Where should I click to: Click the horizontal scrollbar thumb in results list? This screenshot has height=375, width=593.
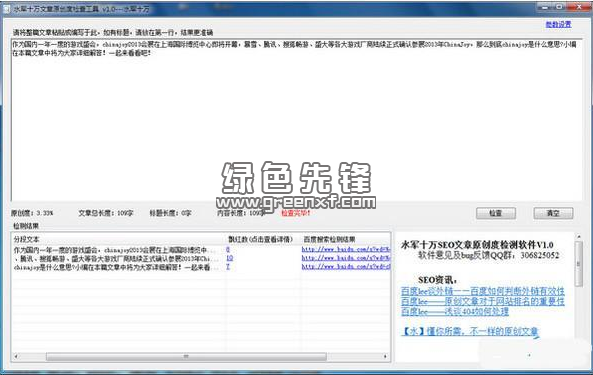click(186, 356)
